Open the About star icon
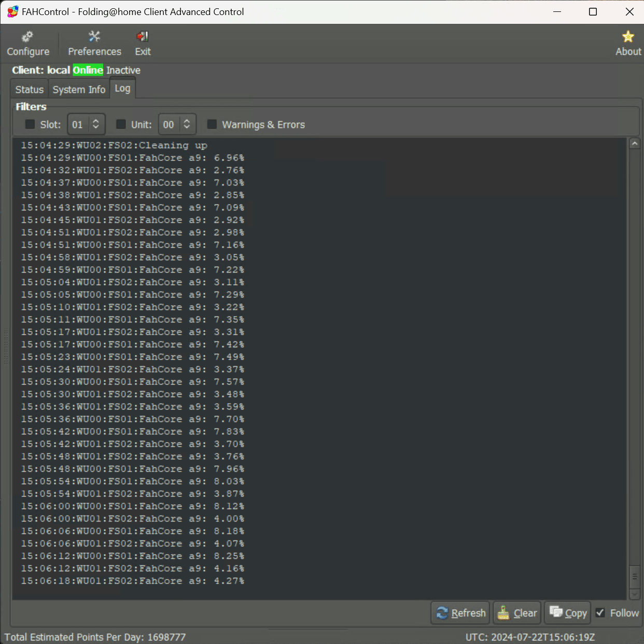Screen dimensions: 644x644 [628, 44]
